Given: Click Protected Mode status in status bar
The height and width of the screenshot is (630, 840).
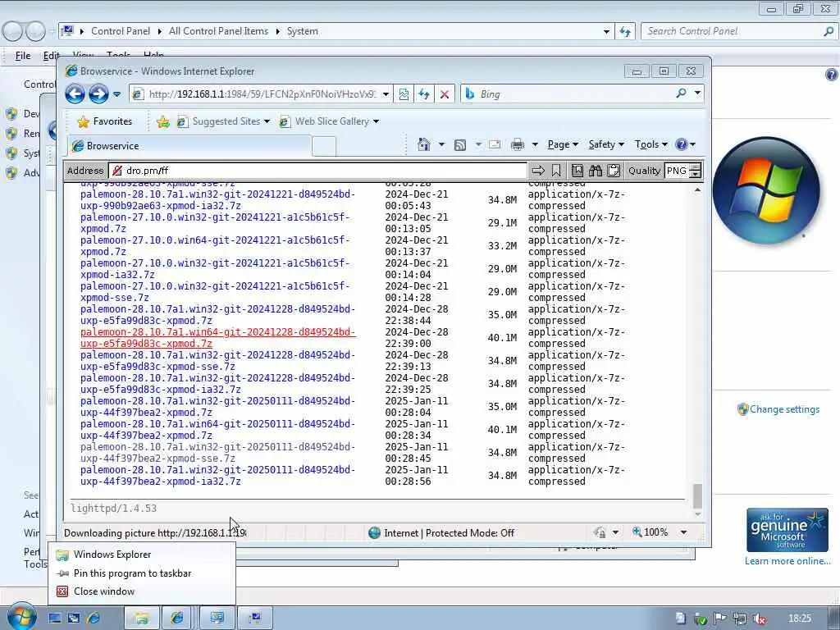Looking at the screenshot, I should [x=449, y=533].
